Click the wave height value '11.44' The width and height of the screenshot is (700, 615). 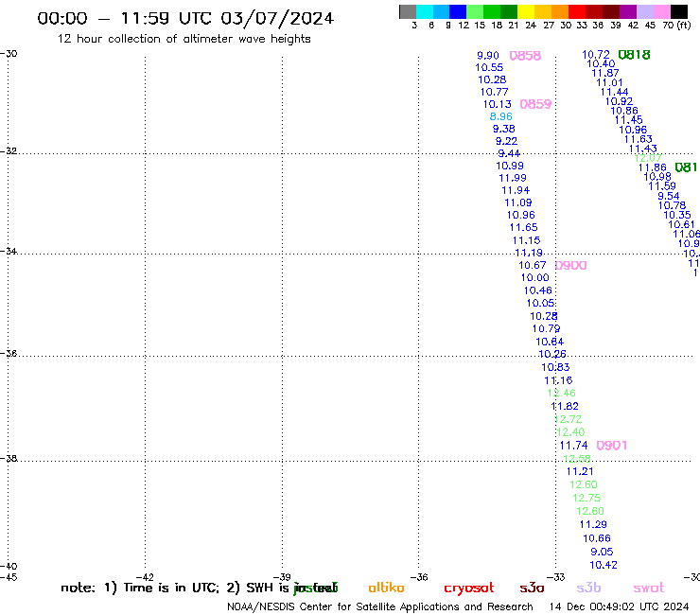pyautogui.click(x=614, y=92)
